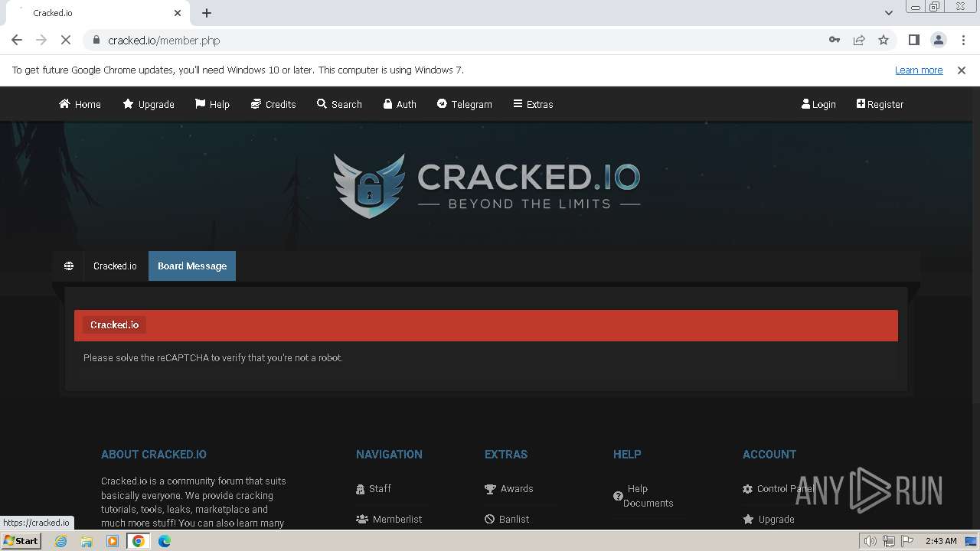
Task: Click the Learn more update link
Action: pos(919,70)
